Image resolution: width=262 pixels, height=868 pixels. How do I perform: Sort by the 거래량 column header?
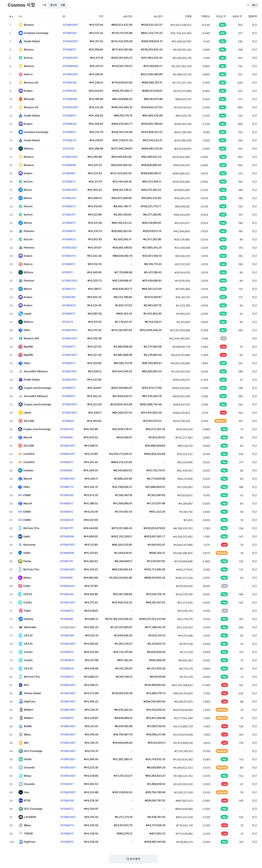tap(188, 17)
